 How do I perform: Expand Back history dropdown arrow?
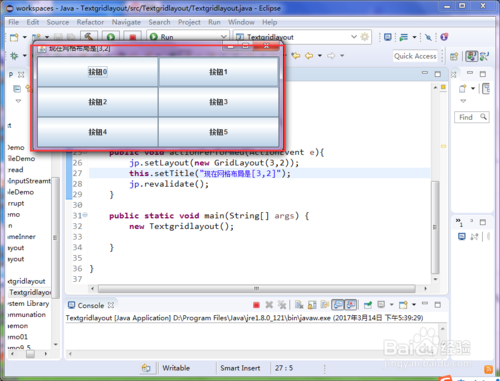click(320, 55)
